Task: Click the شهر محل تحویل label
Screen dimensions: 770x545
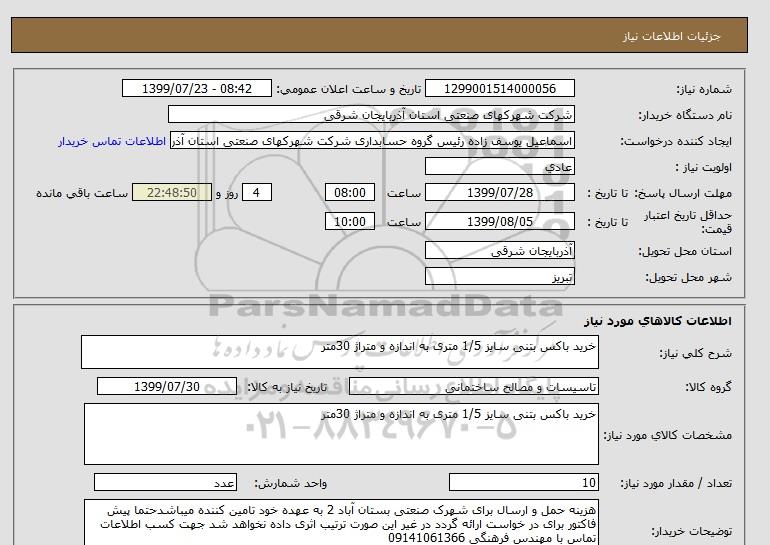Action: click(688, 277)
